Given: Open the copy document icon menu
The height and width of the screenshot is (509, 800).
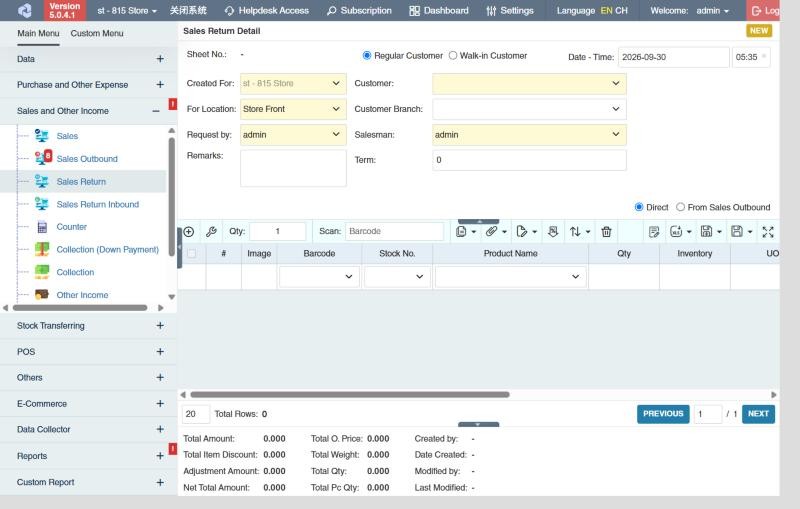Looking at the screenshot, I should 466,232.
